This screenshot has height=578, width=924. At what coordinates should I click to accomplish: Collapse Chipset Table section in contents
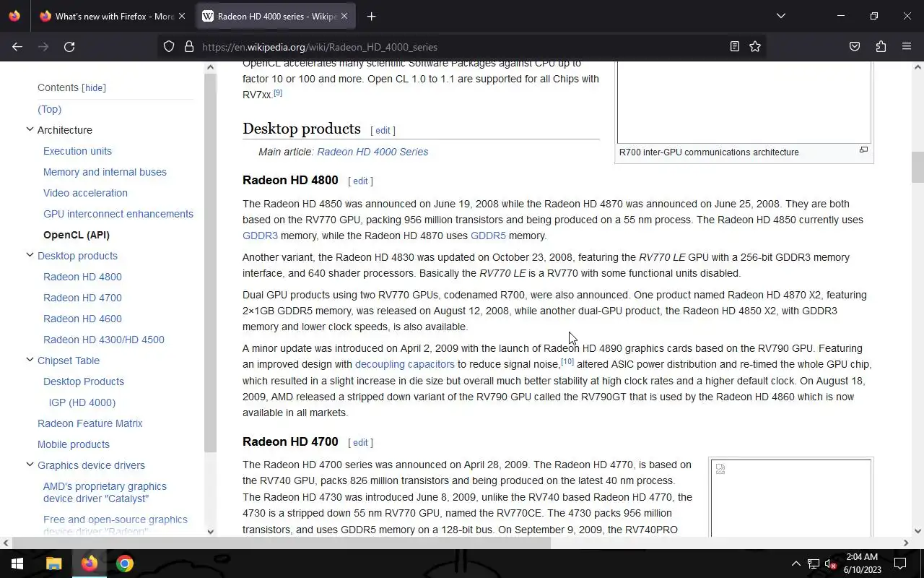coord(30,360)
